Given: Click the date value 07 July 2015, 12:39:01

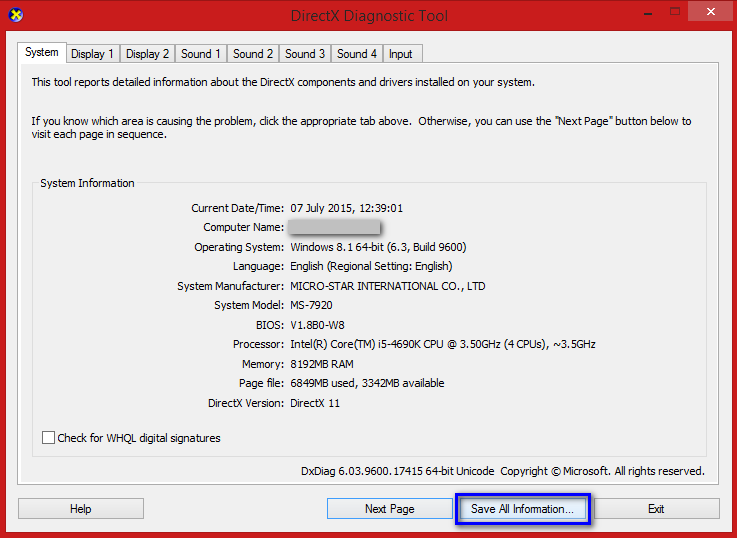Looking at the screenshot, I should [x=346, y=208].
